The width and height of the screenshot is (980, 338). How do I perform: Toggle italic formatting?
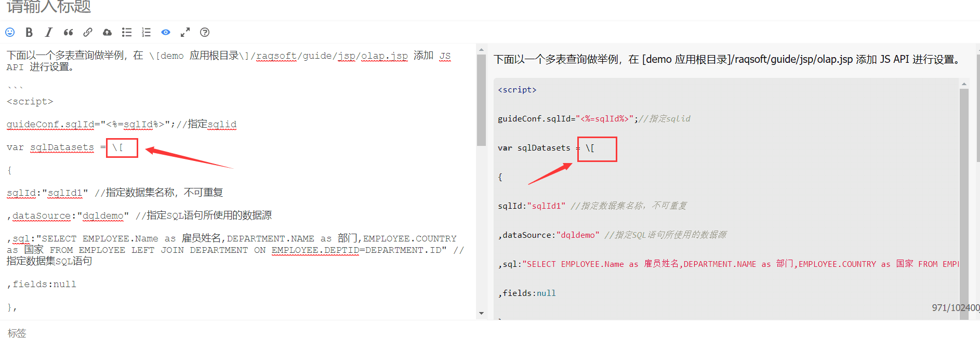(x=48, y=32)
